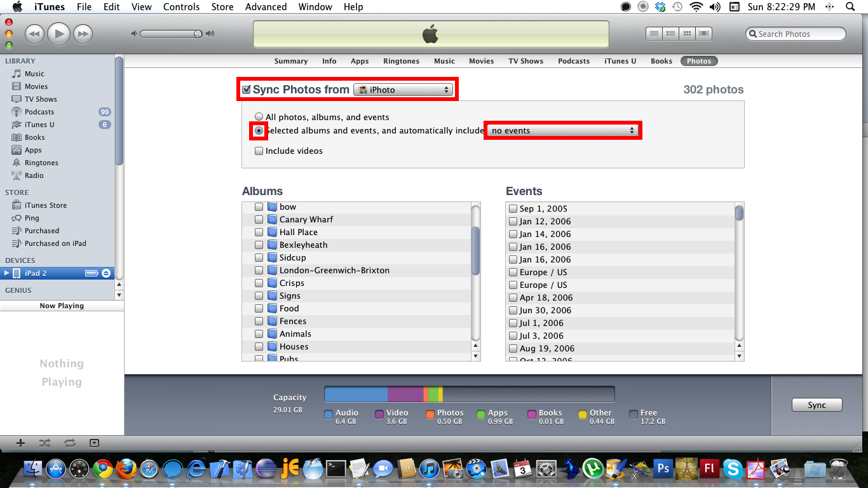This screenshot has width=868, height=488.
Task: Check the Canary Wharf album
Action: click(x=259, y=220)
